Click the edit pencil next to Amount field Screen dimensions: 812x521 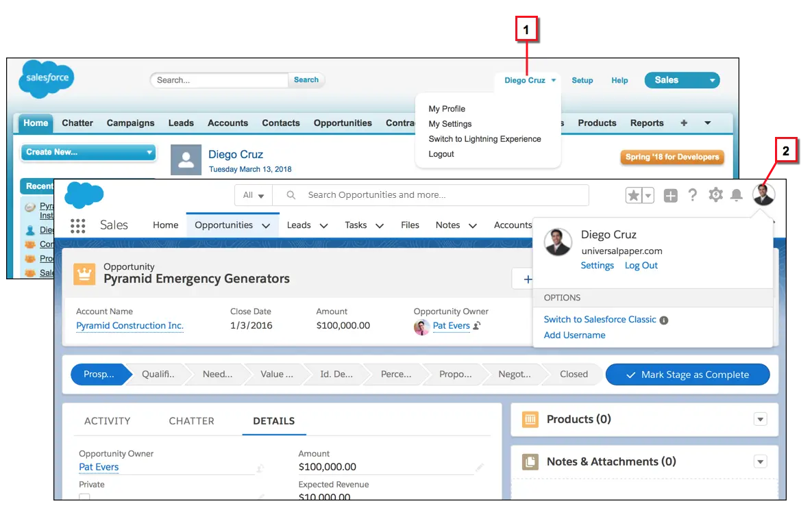(480, 467)
